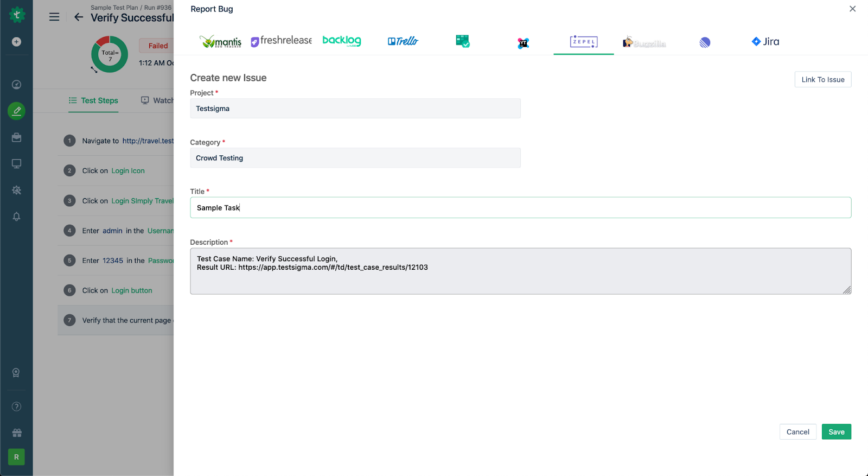868x476 pixels.
Task: Select the Jira integration
Action: 765,41
